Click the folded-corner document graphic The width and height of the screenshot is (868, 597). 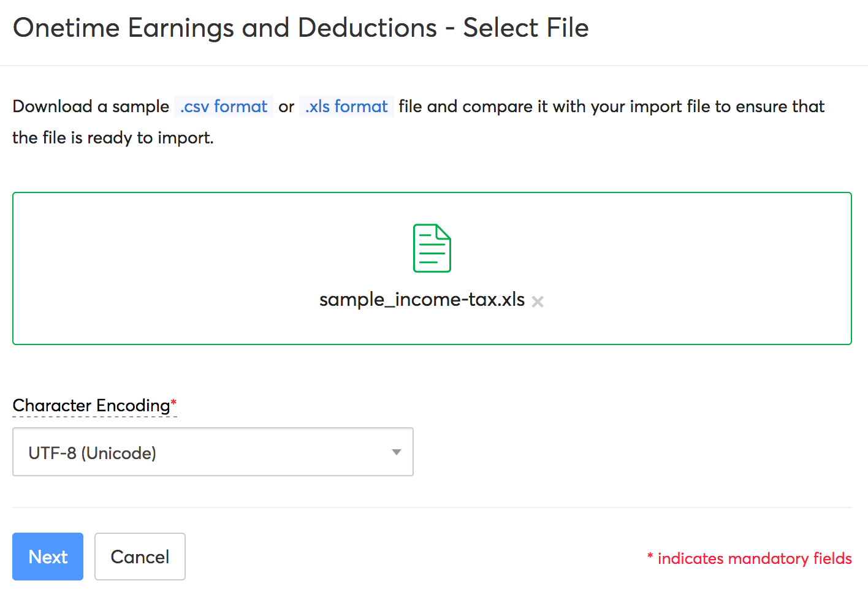coord(432,248)
